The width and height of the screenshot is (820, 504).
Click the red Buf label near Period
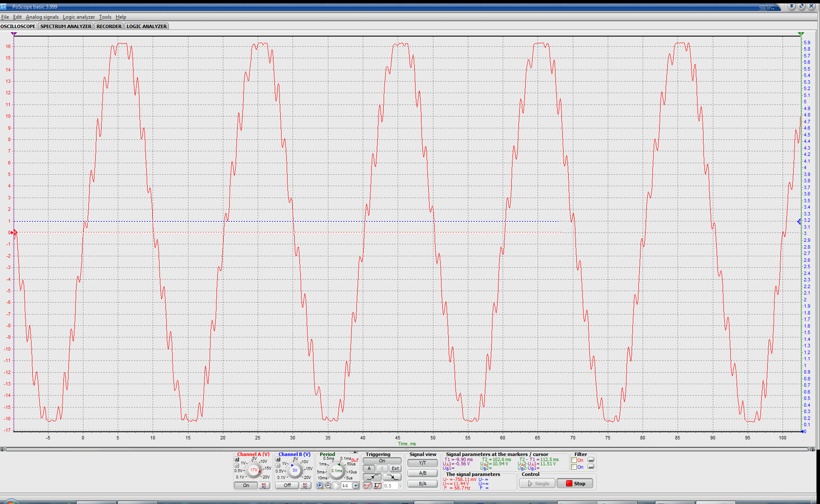click(x=355, y=460)
